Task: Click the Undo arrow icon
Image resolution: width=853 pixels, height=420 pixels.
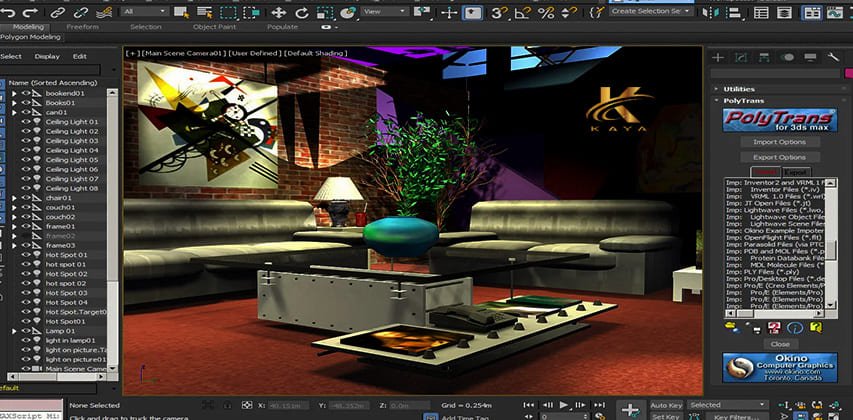Action: tap(9, 12)
